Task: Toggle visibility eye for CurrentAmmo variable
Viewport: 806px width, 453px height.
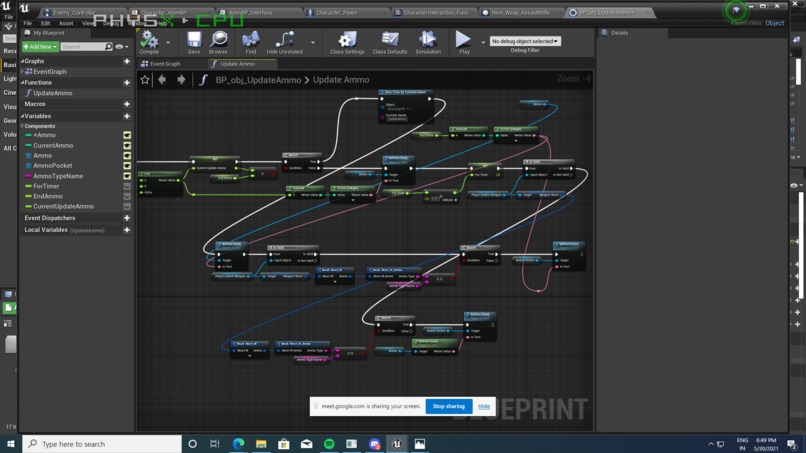Action: pos(127,146)
